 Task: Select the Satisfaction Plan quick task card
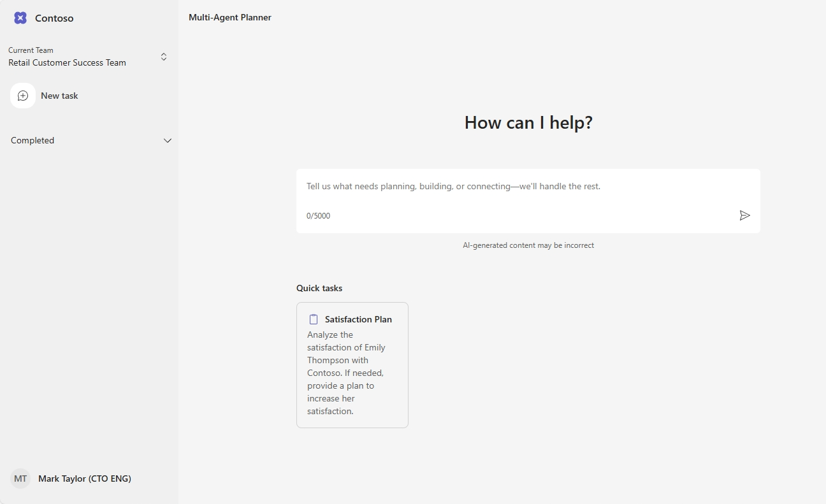[352, 365]
